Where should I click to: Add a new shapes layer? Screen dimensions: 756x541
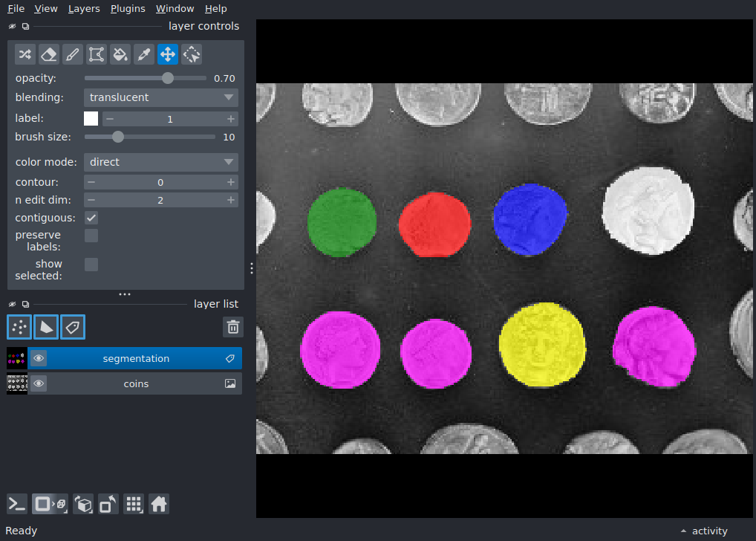coord(46,327)
